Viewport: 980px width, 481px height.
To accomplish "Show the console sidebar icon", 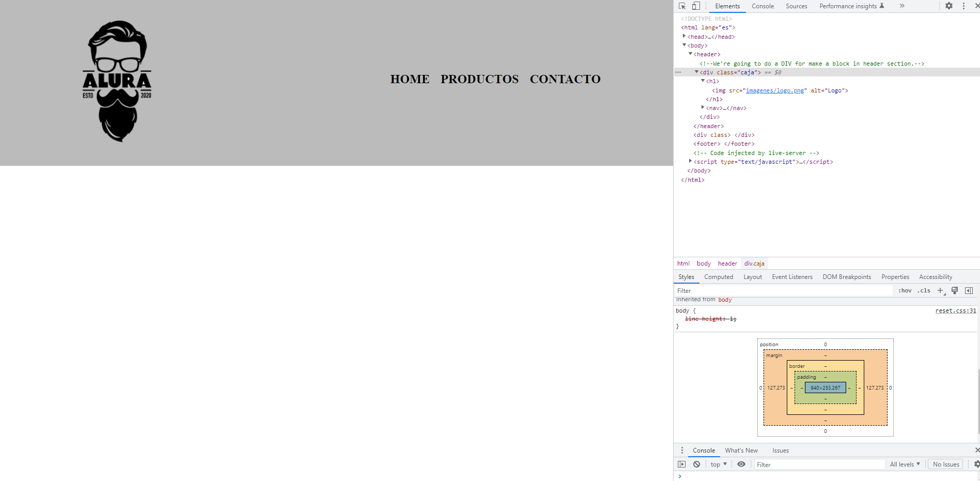I will pos(682,464).
